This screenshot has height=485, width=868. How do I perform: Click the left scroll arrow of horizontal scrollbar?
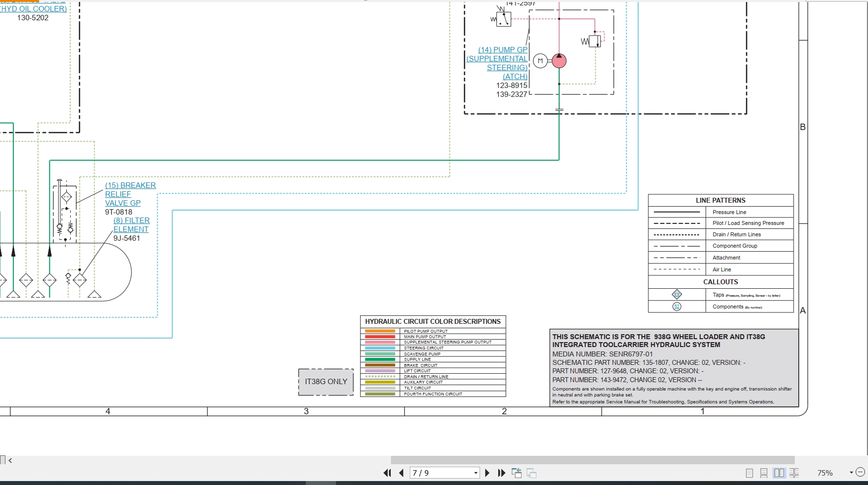(10, 460)
